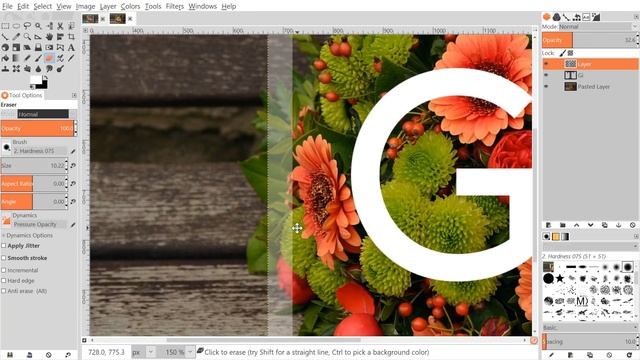This screenshot has height=360, width=640.
Task: Open the Basic spacing preset dropdown
Action: (x=590, y=328)
